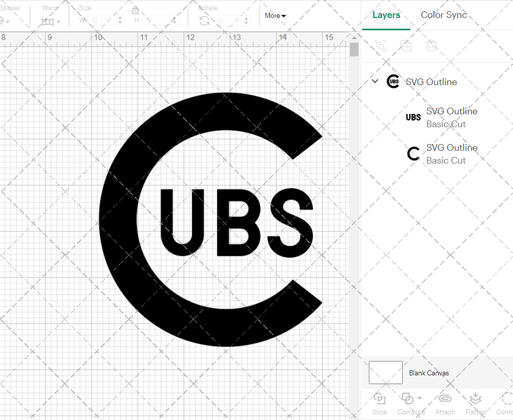Click the Contour tool icon
Image resolution: width=513 pixels, height=420 pixels.
[x=504, y=404]
